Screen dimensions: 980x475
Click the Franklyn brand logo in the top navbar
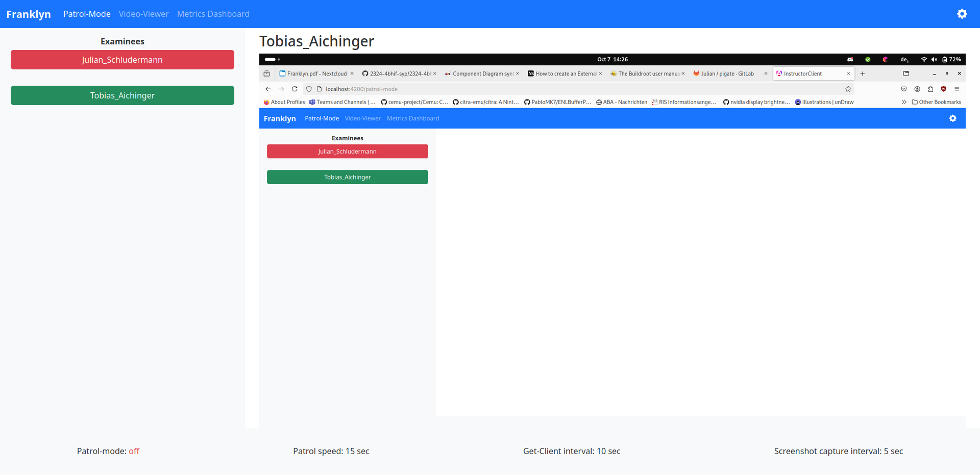click(x=29, y=14)
